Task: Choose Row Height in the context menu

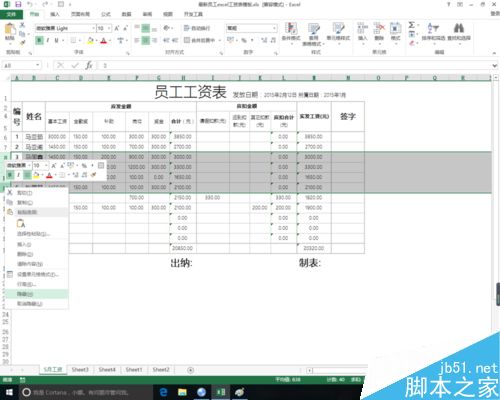Action: (37, 284)
